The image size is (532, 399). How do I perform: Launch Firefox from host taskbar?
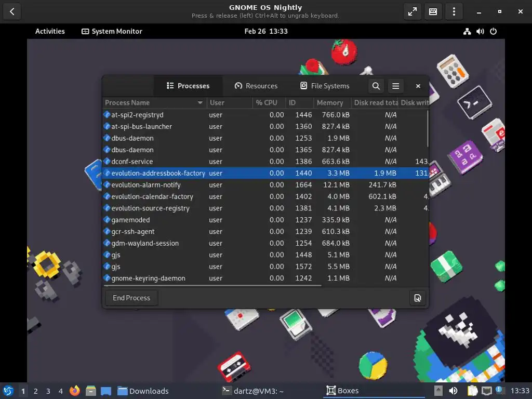tap(75, 391)
